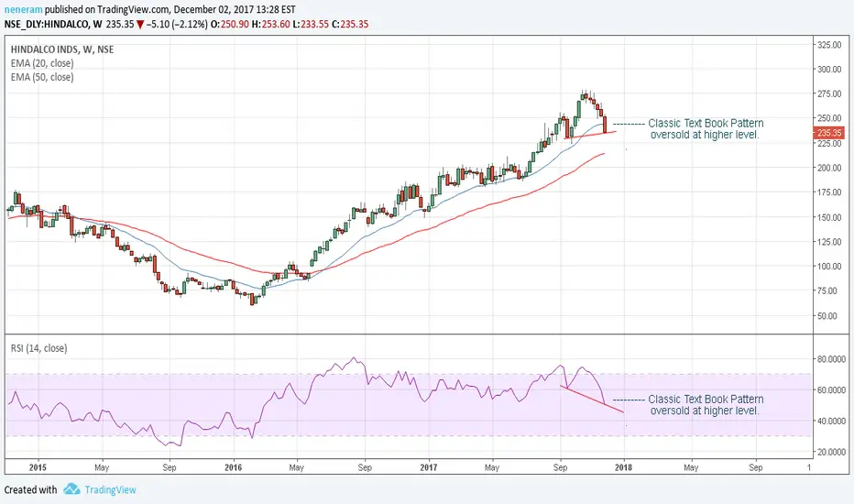Click the −5.10 (−2.12%) price change text
854x504 pixels.
pyautogui.click(x=177, y=24)
